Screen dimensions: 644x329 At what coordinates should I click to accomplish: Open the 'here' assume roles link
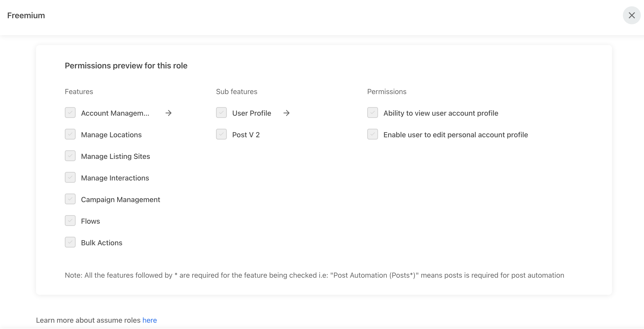coord(149,320)
